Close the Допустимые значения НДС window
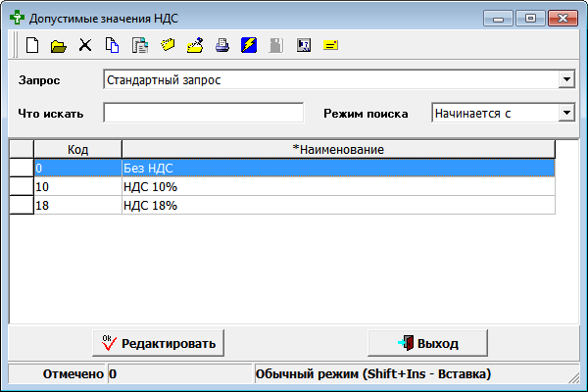The image size is (588, 392). 563,18
